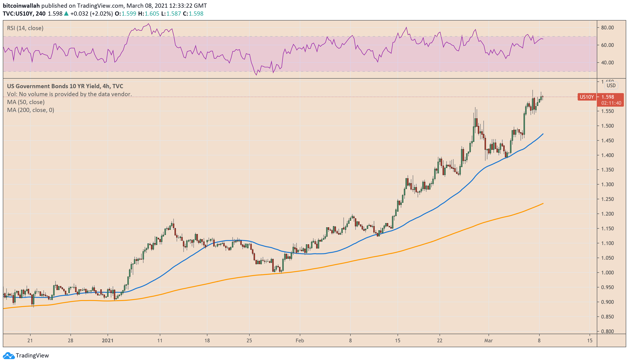
Task: Click the L:1.587 low value
Action: (x=171, y=14)
